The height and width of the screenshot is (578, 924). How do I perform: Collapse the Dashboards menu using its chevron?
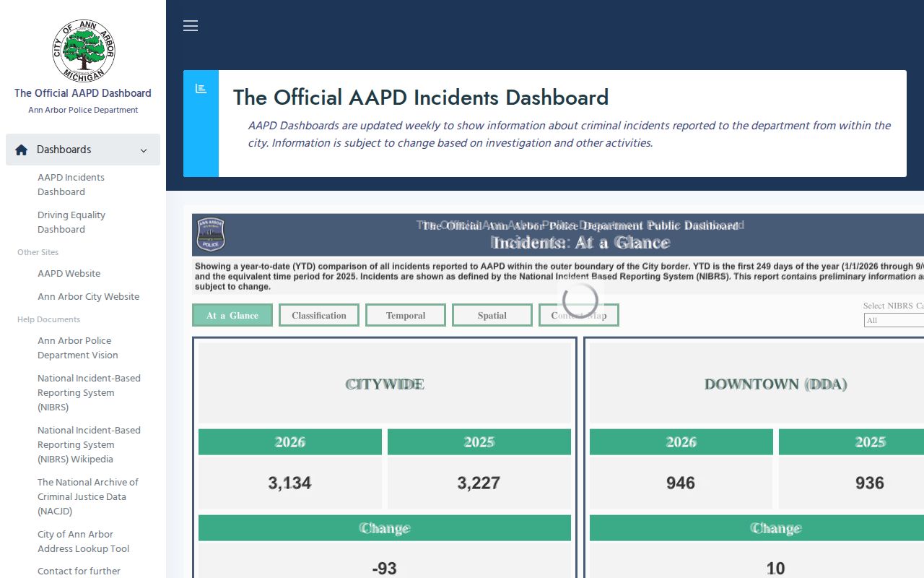tap(144, 150)
